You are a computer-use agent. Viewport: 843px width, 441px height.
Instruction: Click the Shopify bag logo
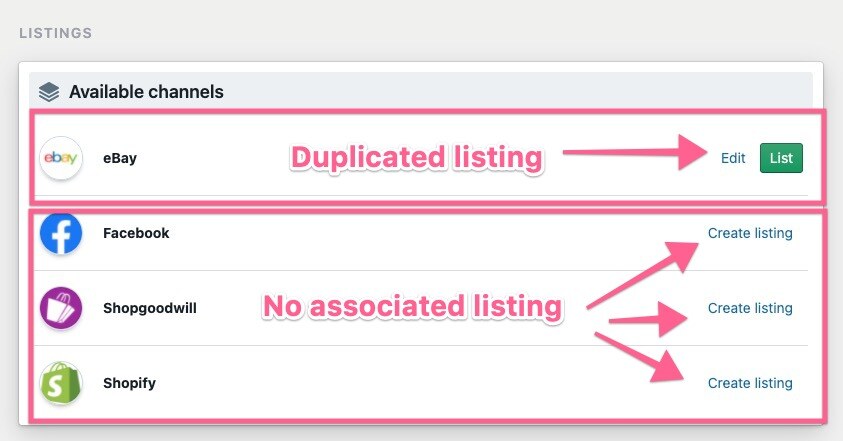click(61, 383)
